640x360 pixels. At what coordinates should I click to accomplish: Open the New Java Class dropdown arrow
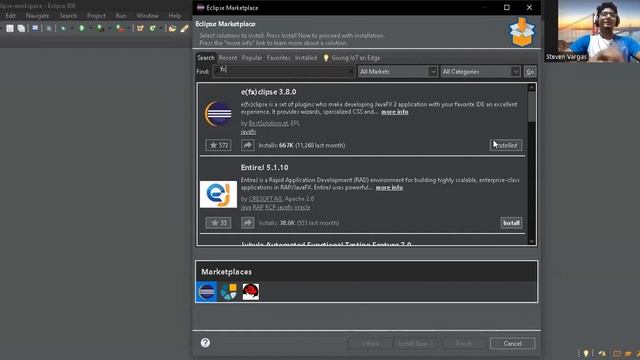coord(161,28)
